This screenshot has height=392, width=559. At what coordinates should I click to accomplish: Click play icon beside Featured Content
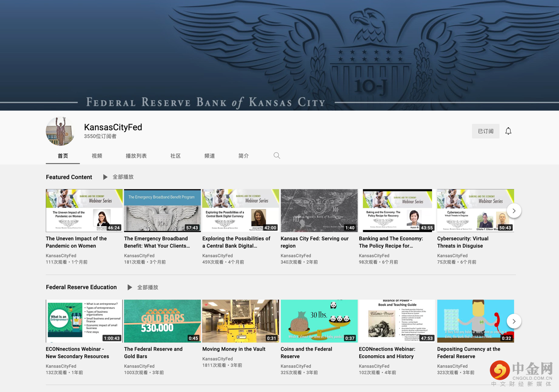pyautogui.click(x=105, y=177)
